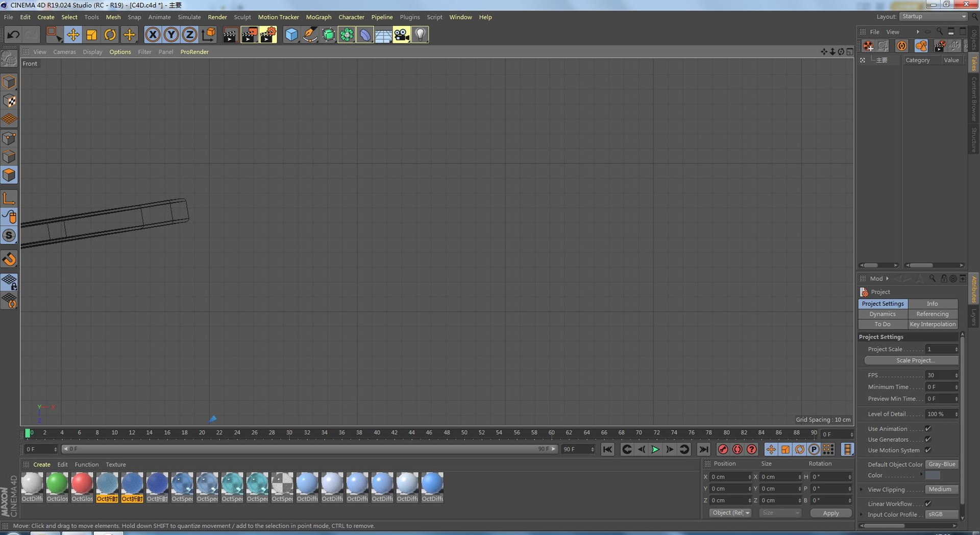Add a Camera object
The height and width of the screenshot is (535, 980).
pos(401,35)
